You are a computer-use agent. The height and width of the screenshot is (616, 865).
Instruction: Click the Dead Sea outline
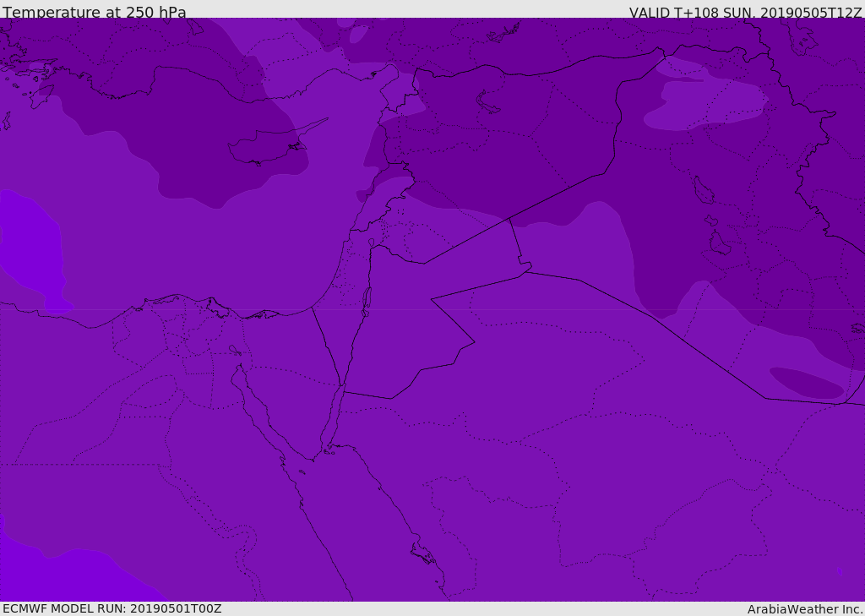pos(367,298)
